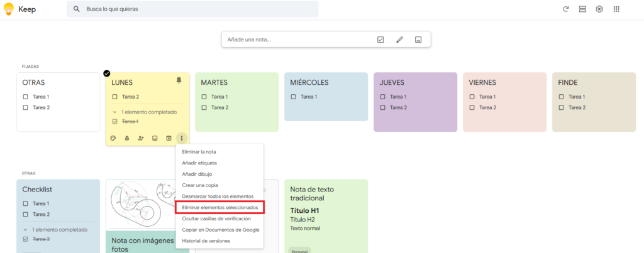
Task: Check Tarea 2 in FINDE note
Action: pyautogui.click(x=562, y=107)
